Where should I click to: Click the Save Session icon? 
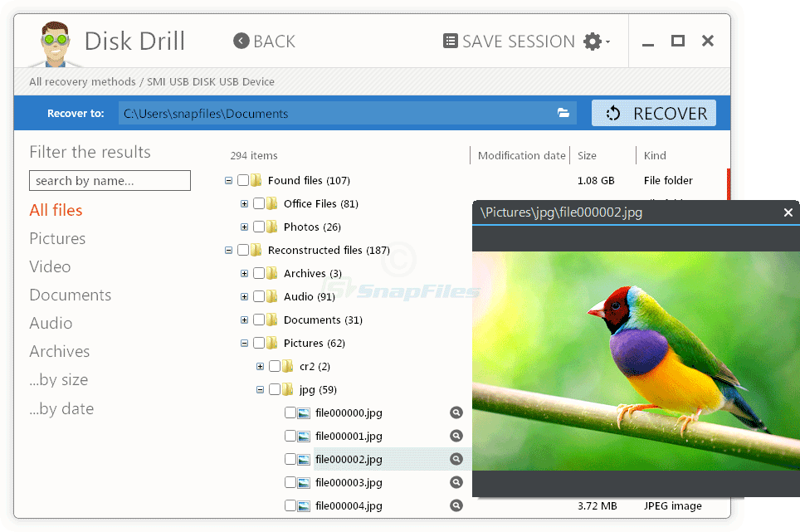[451, 41]
